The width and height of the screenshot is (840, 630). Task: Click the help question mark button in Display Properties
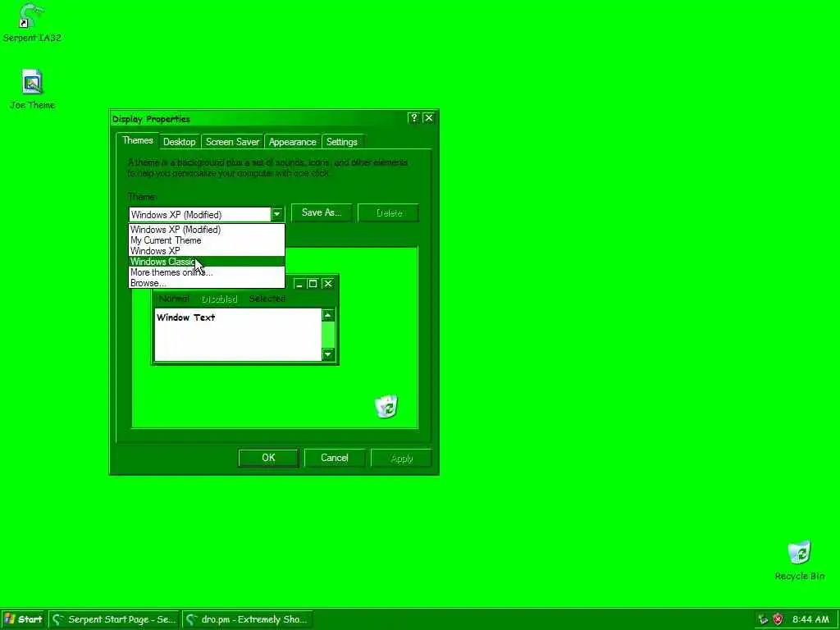point(413,118)
